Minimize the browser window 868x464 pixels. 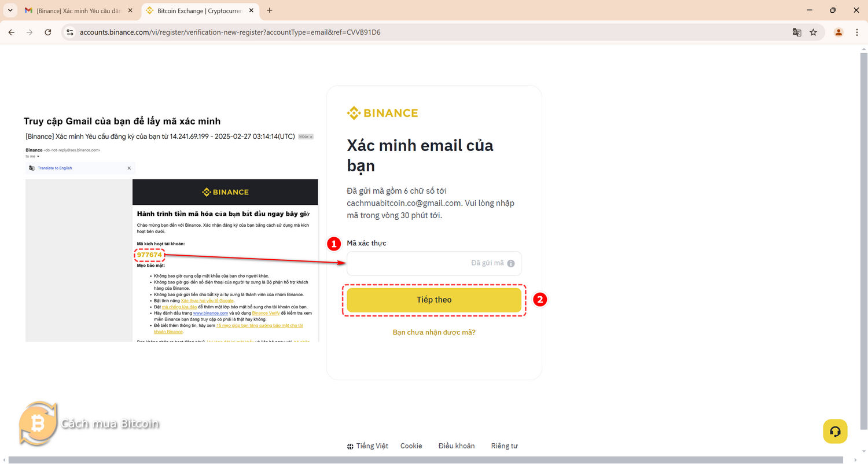click(x=808, y=10)
